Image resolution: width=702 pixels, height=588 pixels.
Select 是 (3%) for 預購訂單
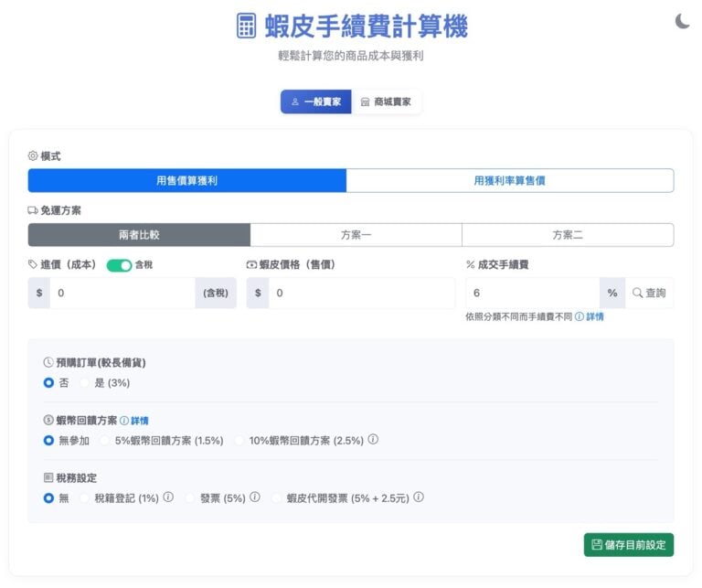[84, 383]
